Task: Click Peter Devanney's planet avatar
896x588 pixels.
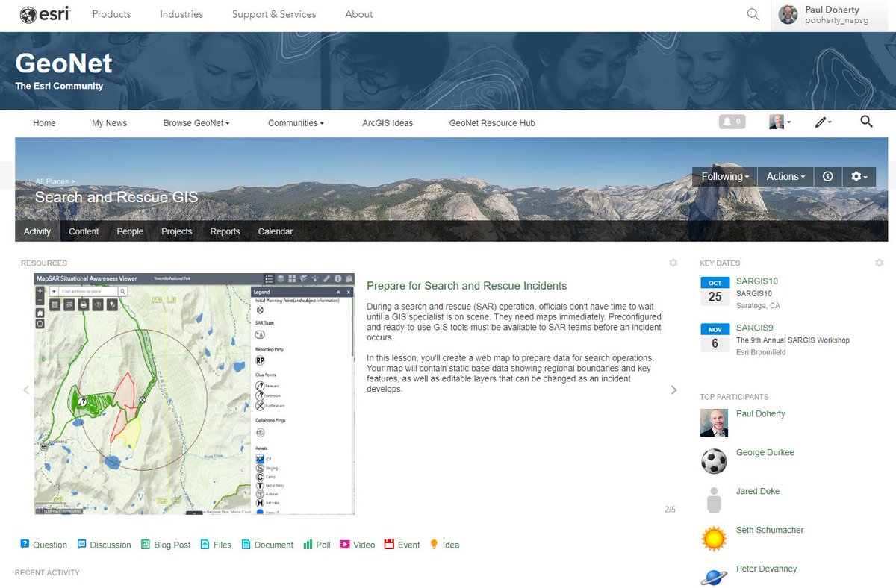Action: [714, 576]
